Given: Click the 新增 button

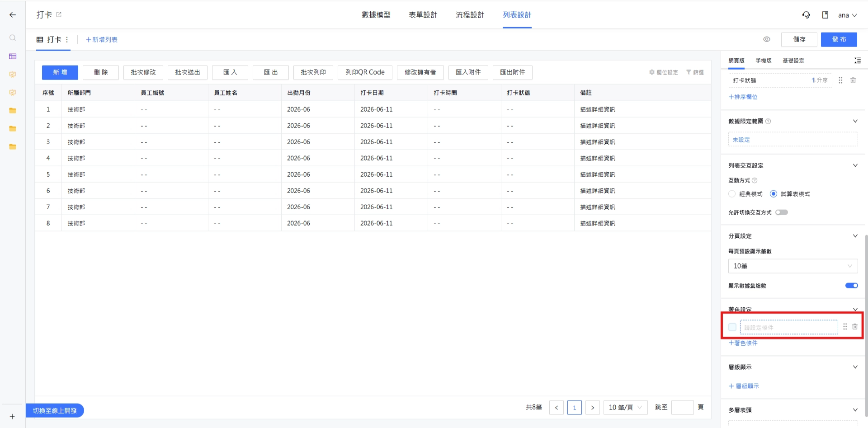Looking at the screenshot, I should 60,72.
